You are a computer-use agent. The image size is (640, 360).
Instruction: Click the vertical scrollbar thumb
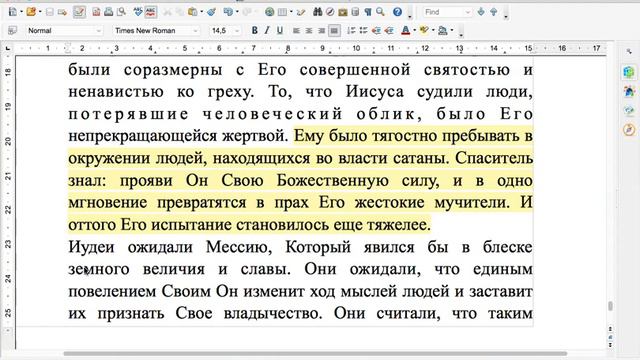tap(611, 306)
